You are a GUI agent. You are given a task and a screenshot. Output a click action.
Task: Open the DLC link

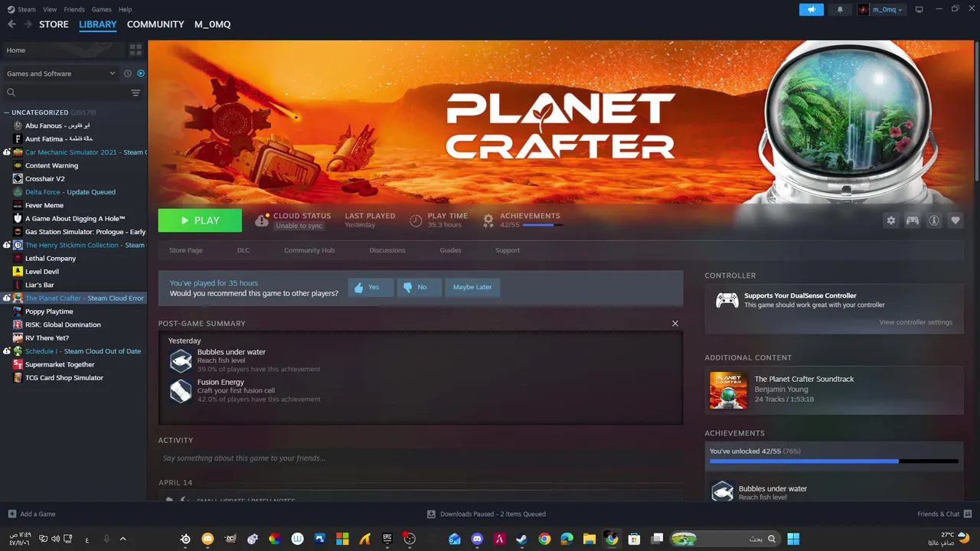[x=243, y=250]
